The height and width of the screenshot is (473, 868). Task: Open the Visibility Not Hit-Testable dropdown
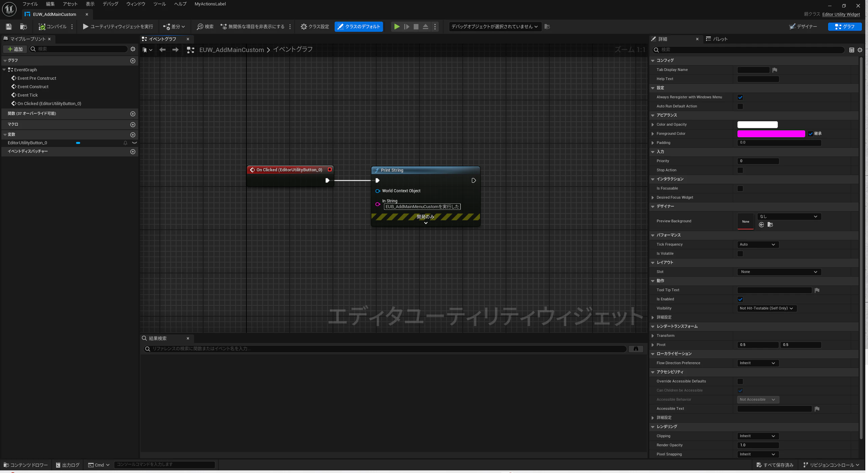click(x=767, y=308)
